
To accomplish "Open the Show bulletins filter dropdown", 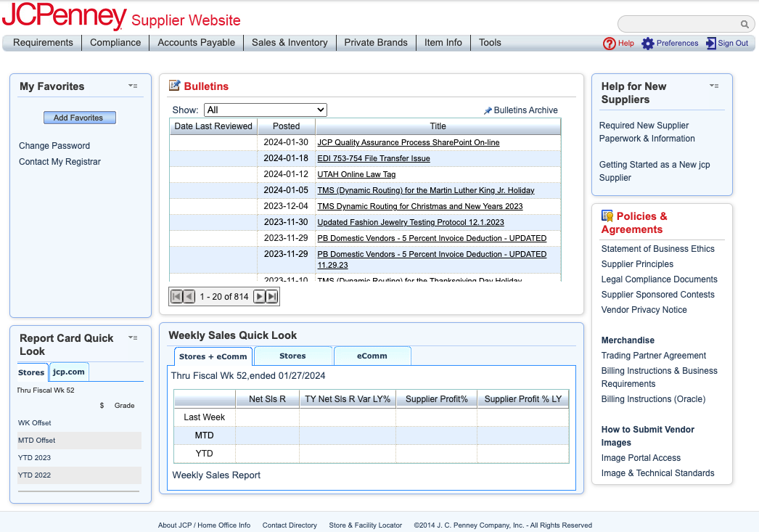I will click(265, 110).
